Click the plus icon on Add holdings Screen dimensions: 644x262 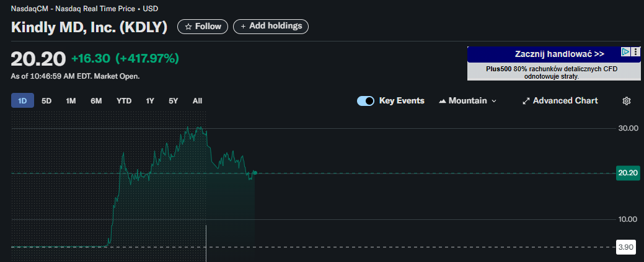tap(243, 27)
